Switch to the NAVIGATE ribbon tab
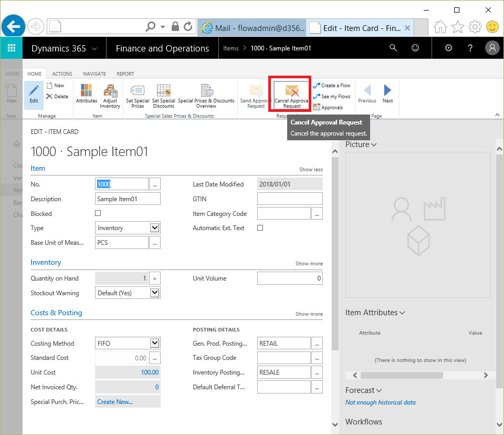504x435 pixels. pyautogui.click(x=94, y=74)
